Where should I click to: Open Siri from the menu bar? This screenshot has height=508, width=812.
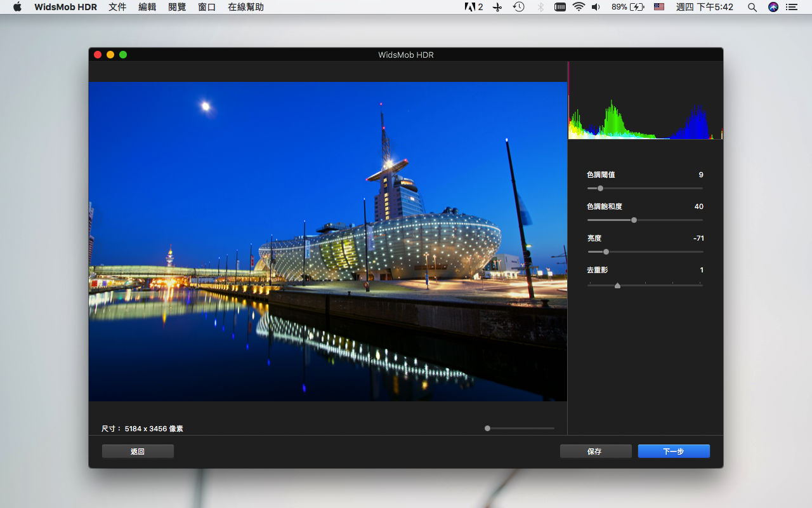(x=773, y=7)
